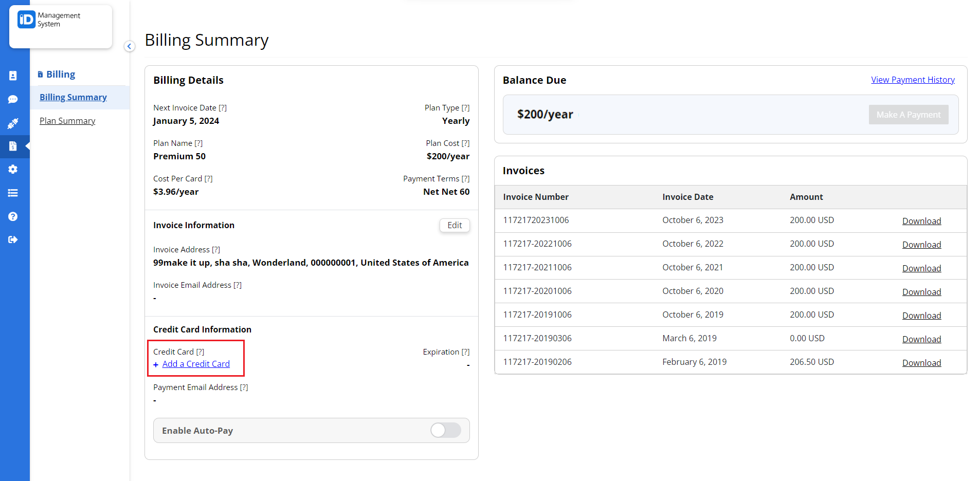Click the logout arrow sidebar icon

[x=13, y=239]
